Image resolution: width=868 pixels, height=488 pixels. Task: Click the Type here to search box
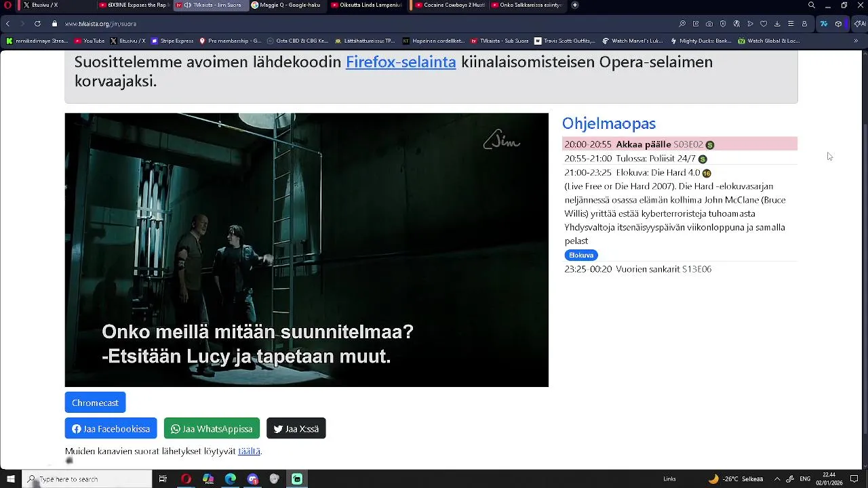[x=87, y=479]
